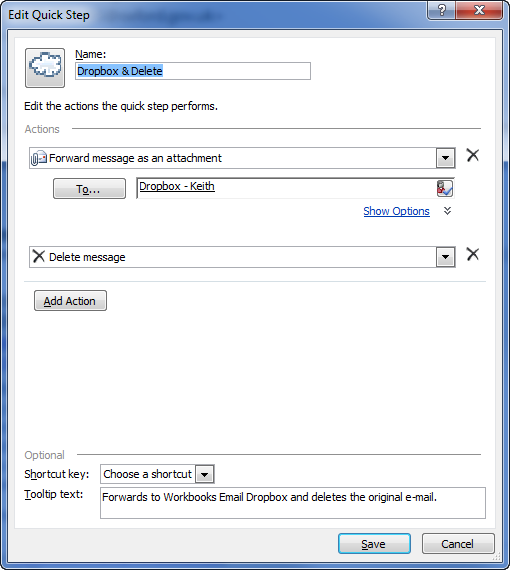Screen dimensions: 510x570
Task: Expand options with double chevron arrow
Action: point(447,211)
